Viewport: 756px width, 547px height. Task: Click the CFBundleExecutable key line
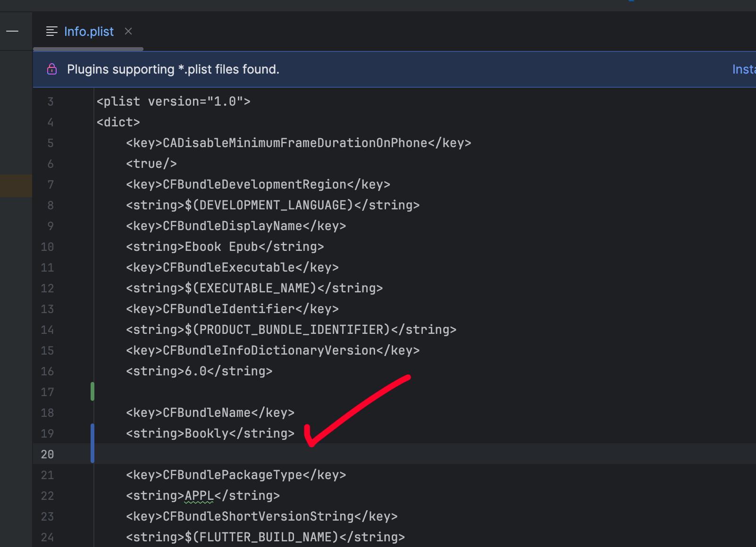pyautogui.click(x=232, y=267)
